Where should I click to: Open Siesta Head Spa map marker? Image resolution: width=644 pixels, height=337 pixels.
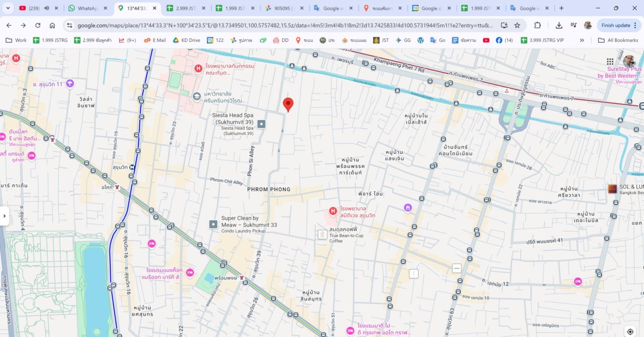tap(261, 124)
